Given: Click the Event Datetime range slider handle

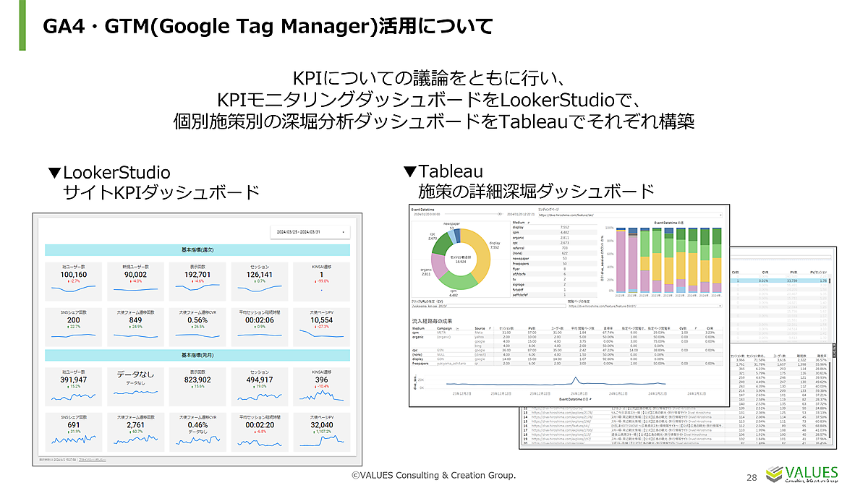Looking at the screenshot, I should (x=500, y=214).
